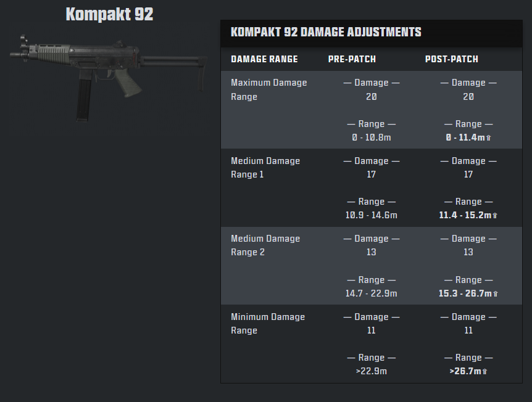Select the Medium Damage Range 2 label
532x402 pixels.
(265, 245)
